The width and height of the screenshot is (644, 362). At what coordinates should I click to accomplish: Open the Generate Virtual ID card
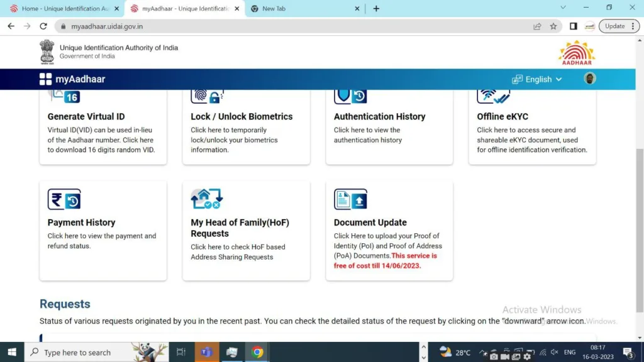pos(103,128)
